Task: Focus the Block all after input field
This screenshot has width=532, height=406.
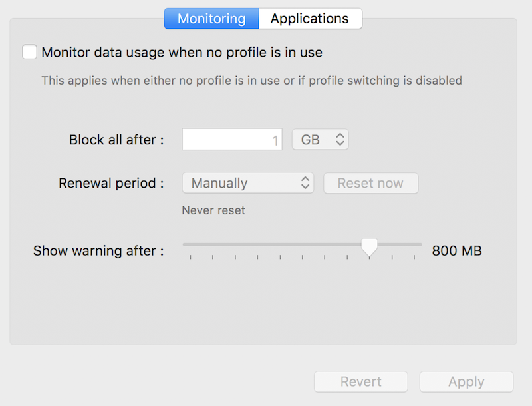Action: (x=232, y=140)
